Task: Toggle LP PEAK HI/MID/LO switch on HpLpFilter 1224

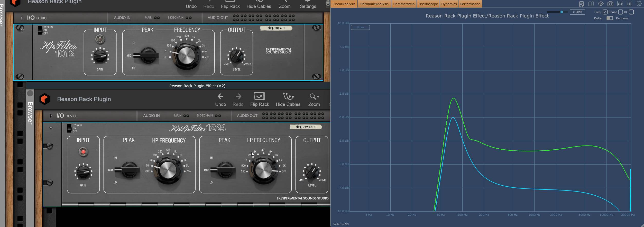Action: 223,170
